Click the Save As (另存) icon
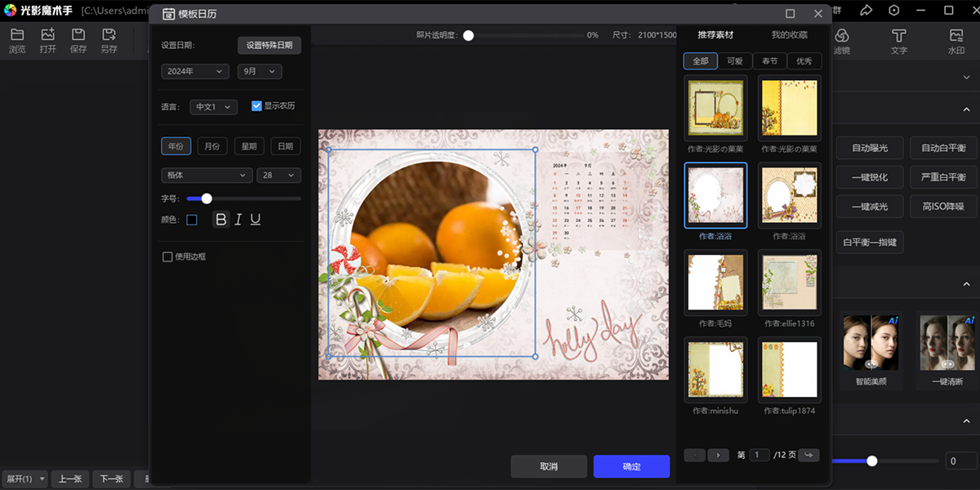The image size is (980, 490). click(109, 35)
